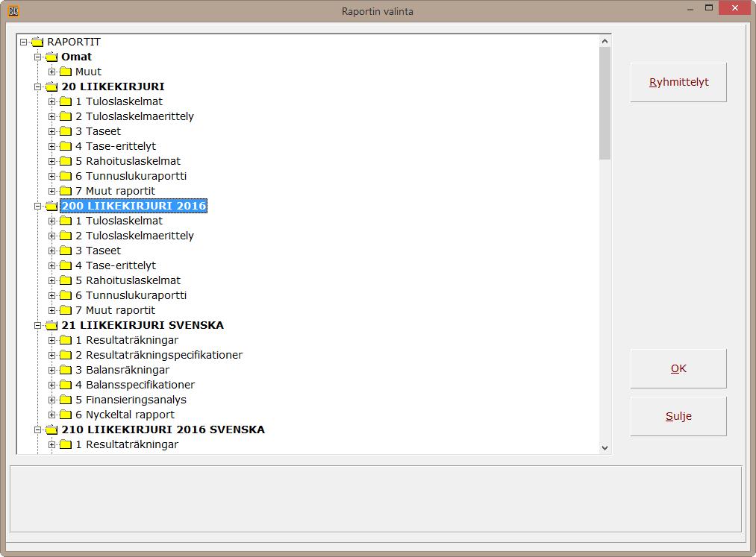Image resolution: width=756 pixels, height=557 pixels.
Task: Click the Omat folder icon
Action: 51,57
